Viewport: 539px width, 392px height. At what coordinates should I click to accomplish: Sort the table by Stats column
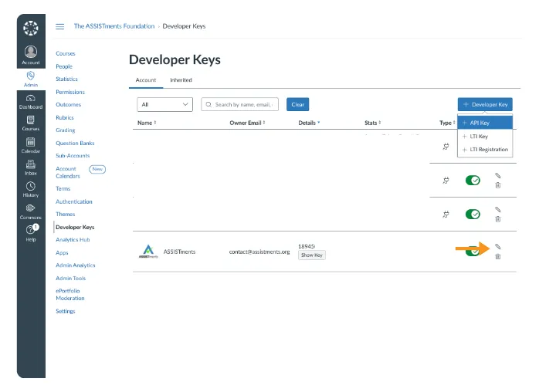point(373,123)
